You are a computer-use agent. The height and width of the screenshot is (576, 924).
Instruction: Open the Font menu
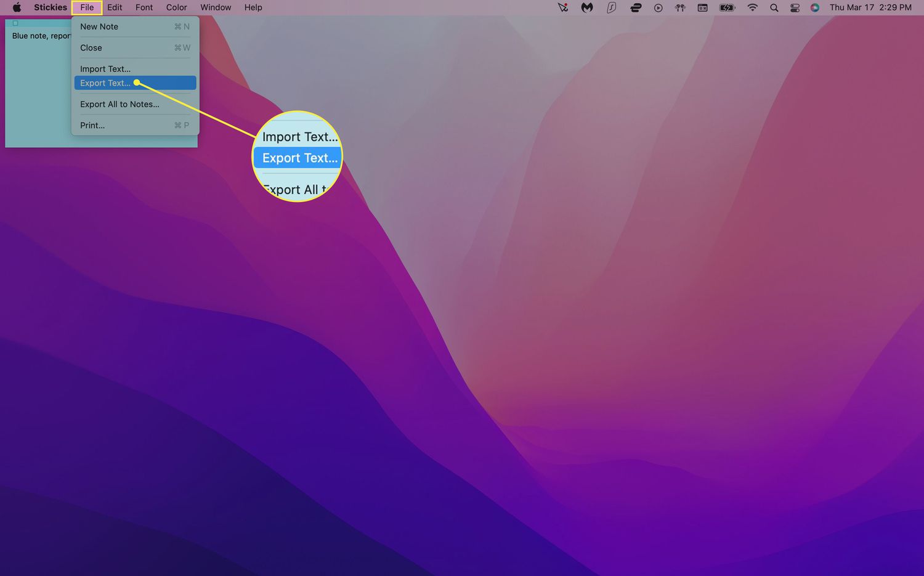click(144, 7)
